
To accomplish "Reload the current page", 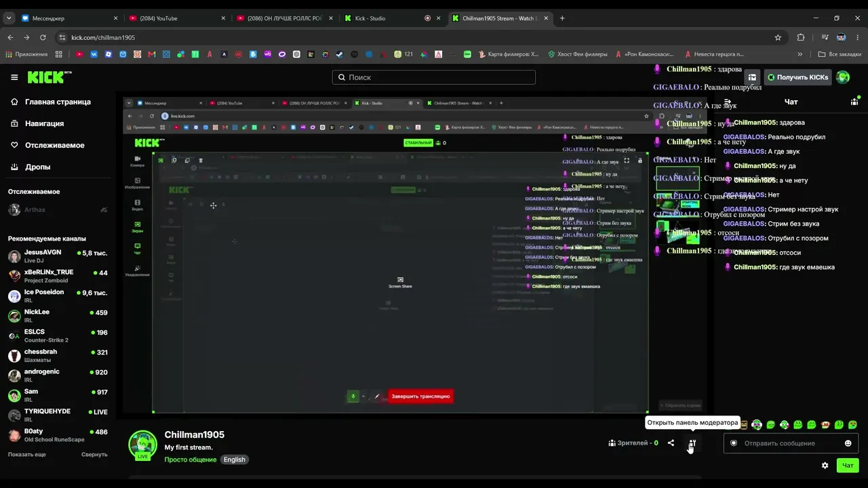I will click(43, 37).
